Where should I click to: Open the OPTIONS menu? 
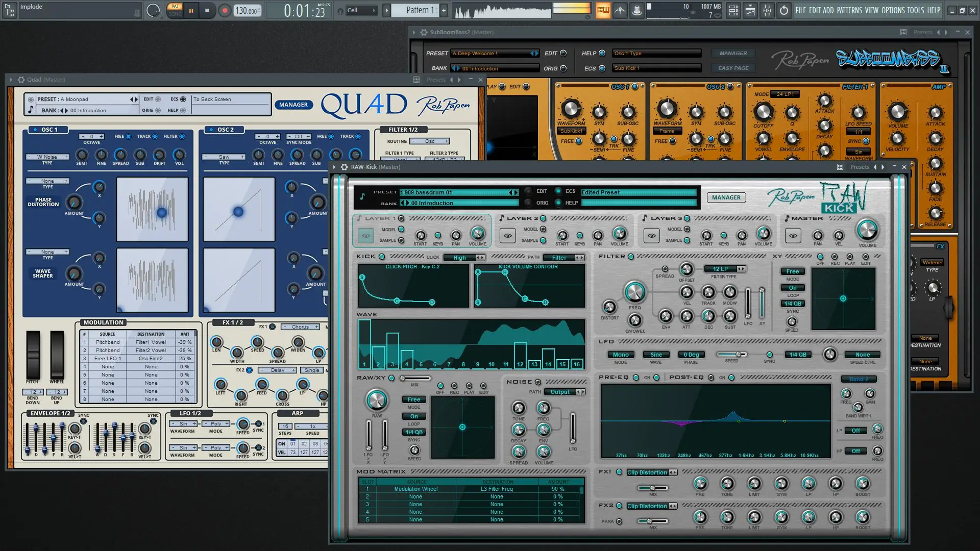coord(893,10)
